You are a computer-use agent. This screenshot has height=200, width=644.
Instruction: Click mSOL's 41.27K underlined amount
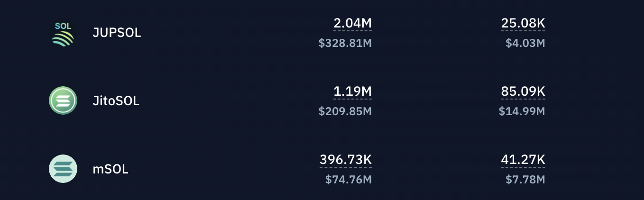523,160
